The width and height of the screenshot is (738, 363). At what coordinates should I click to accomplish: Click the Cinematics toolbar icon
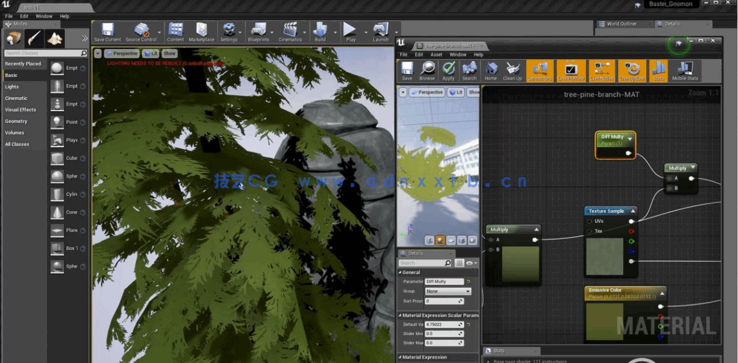click(290, 32)
